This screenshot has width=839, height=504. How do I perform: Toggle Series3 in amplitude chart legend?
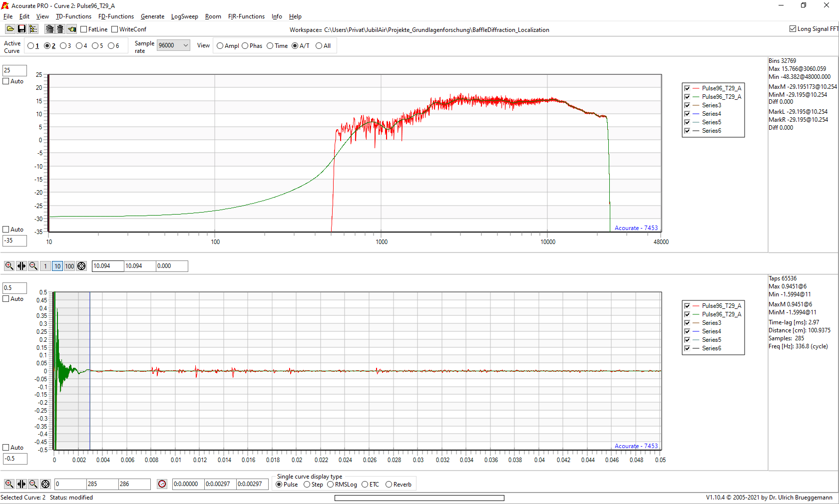pyautogui.click(x=687, y=105)
